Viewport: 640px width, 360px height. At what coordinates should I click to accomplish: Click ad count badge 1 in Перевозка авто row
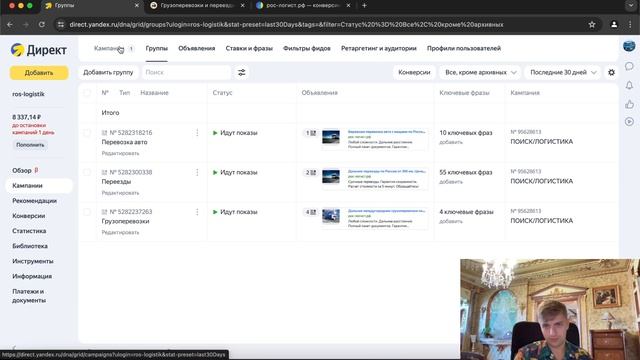[x=311, y=133]
